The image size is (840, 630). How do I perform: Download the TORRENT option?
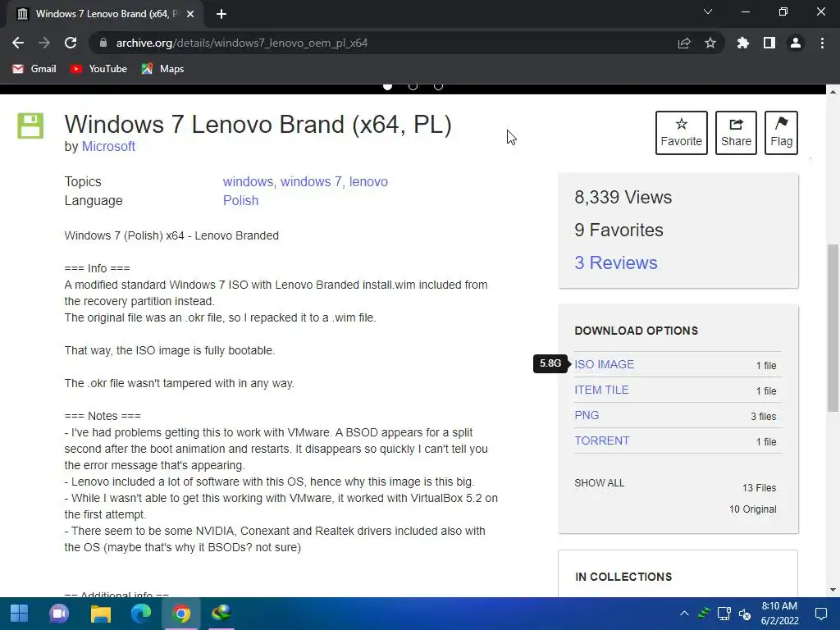[601, 441]
